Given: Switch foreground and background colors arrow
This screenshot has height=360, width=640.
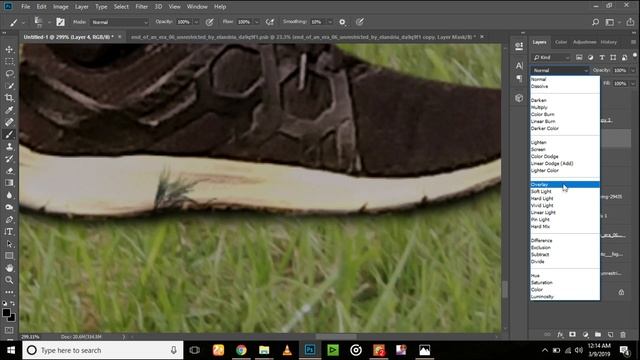Looking at the screenshot, I should click(x=13, y=304).
